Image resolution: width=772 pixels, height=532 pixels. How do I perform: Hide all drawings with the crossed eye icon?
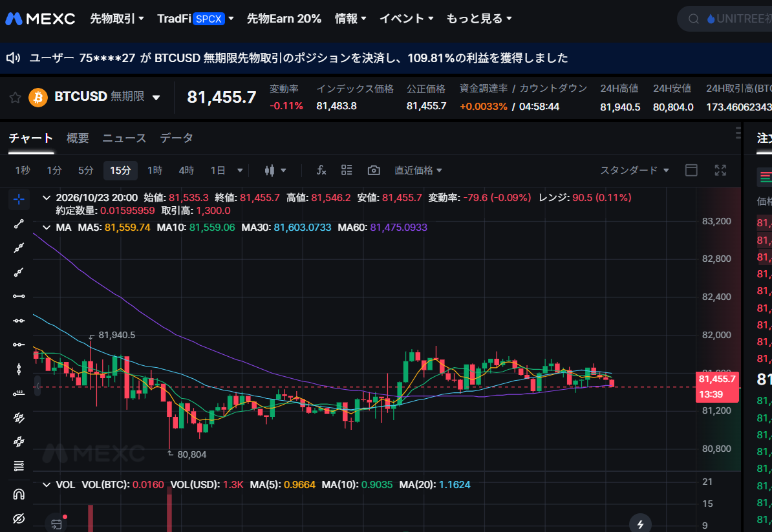pos(19,518)
